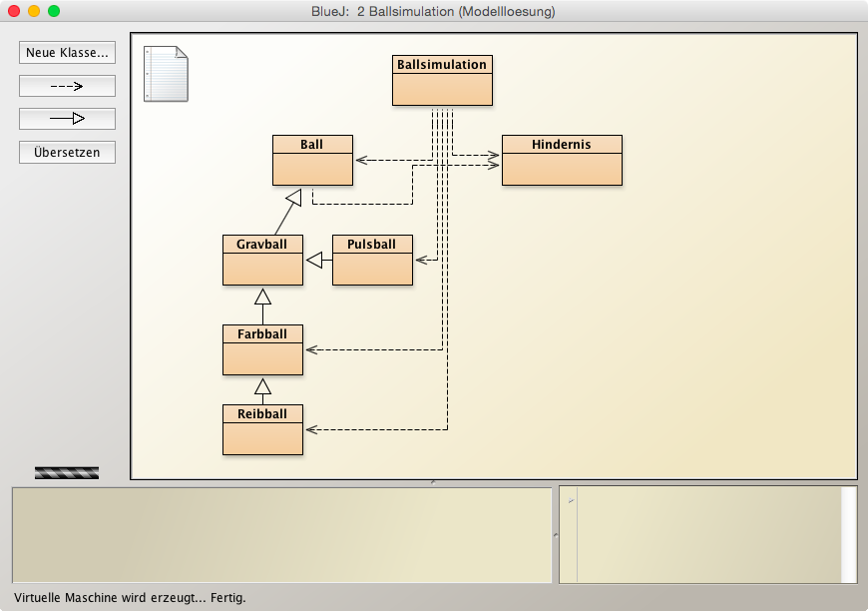Click the striped virtual machine activity indicator
The height and width of the screenshot is (611, 868).
tap(67, 472)
